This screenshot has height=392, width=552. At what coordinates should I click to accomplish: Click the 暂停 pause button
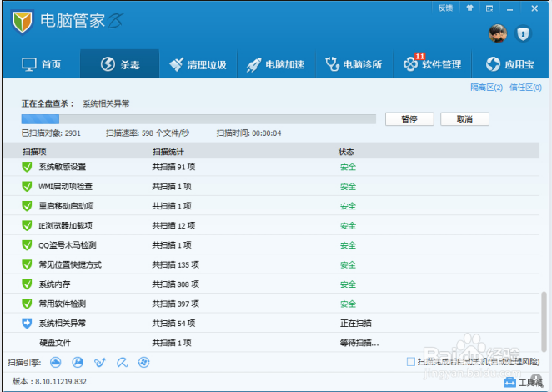409,119
